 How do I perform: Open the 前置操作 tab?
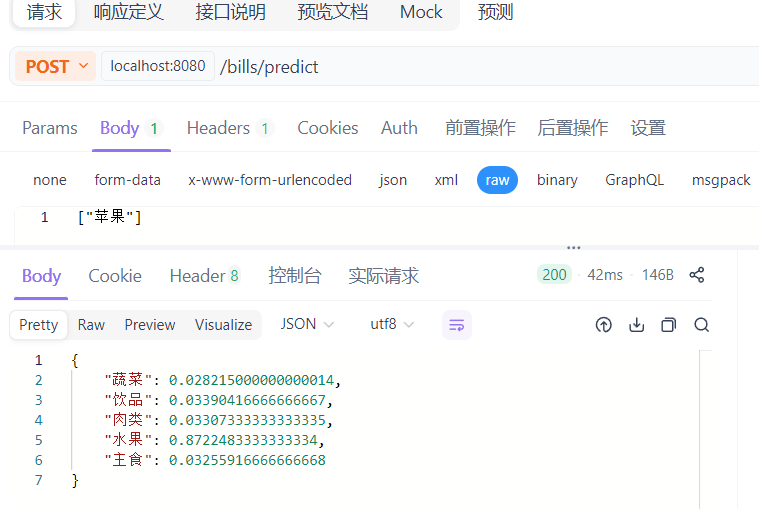480,128
